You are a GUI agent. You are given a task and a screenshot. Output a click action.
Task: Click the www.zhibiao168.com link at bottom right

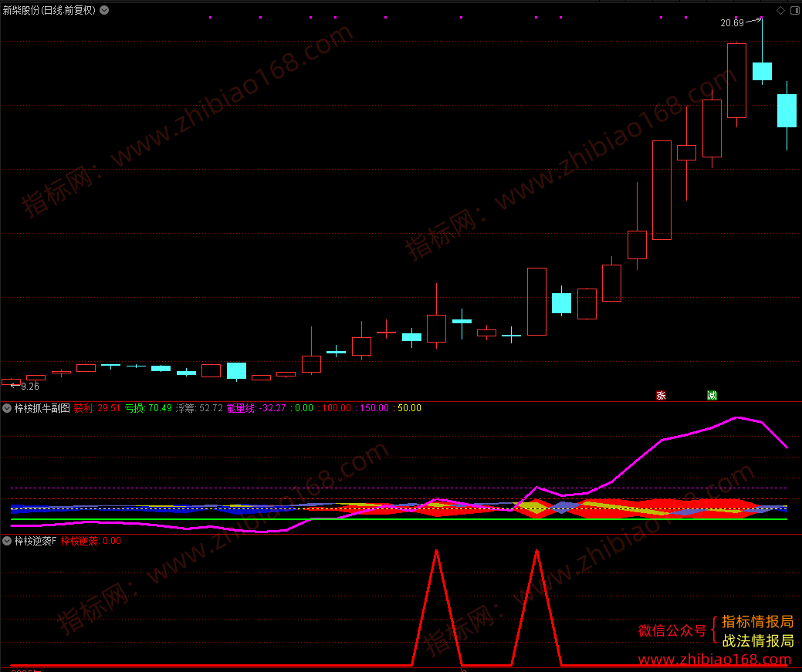[715, 659]
